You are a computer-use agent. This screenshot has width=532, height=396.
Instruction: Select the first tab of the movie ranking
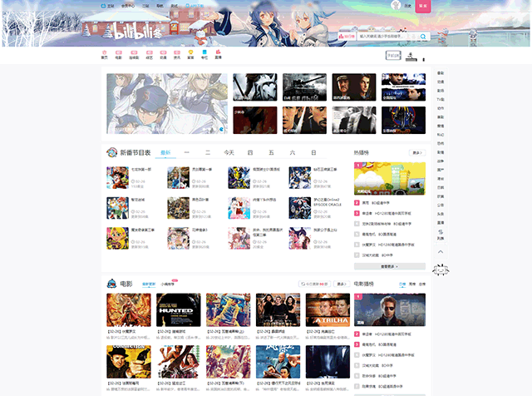[402, 284]
